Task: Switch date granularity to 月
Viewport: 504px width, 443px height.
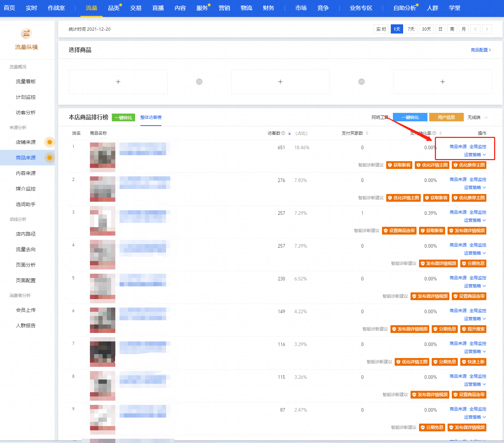Action: tap(464, 29)
